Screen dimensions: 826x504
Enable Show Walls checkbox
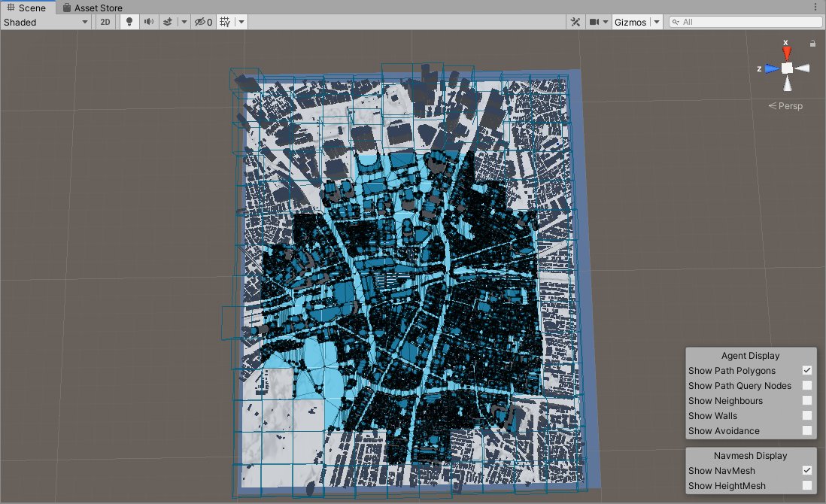806,415
